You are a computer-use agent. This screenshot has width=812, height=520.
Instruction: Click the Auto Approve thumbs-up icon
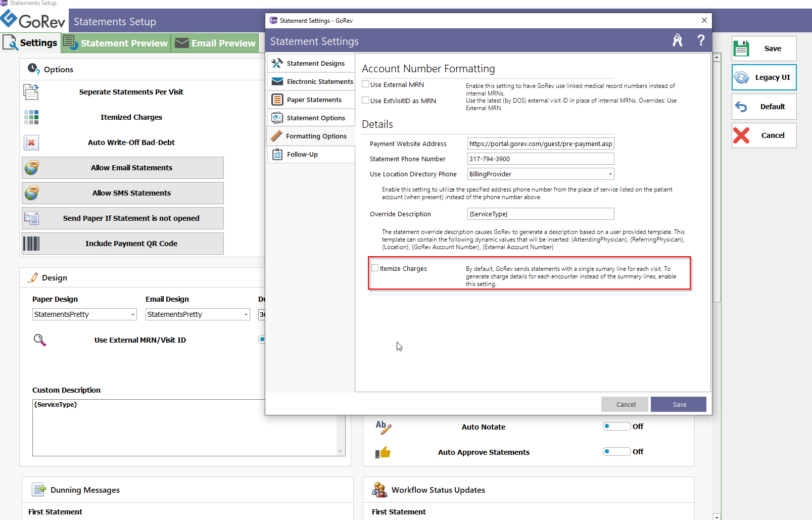(x=383, y=452)
